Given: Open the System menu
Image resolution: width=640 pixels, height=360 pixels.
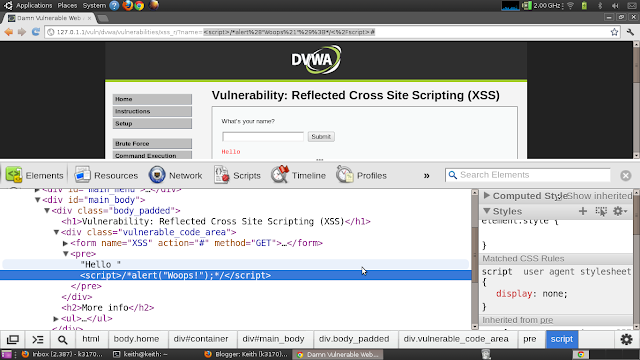Looking at the screenshot, I should click(94, 5).
